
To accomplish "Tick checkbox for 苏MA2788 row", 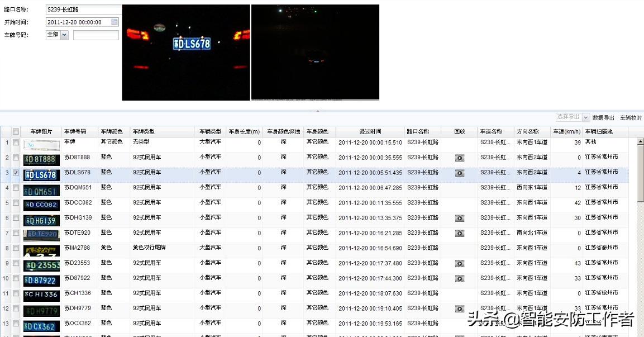I will point(16,248).
